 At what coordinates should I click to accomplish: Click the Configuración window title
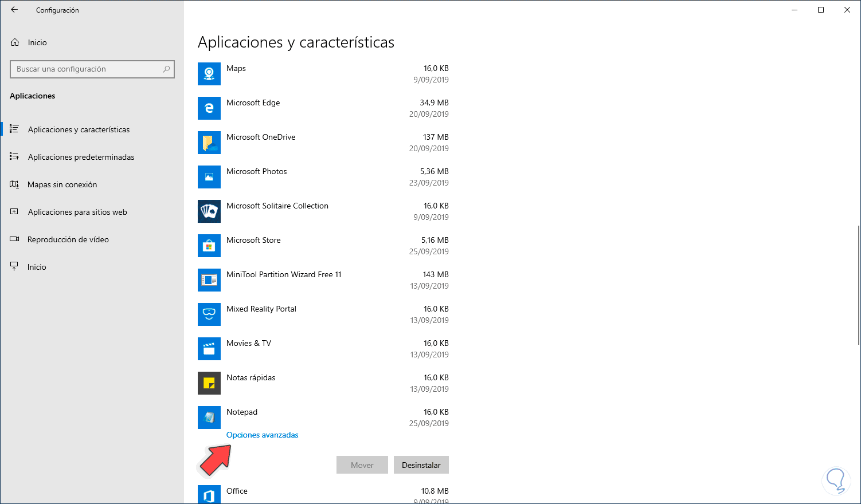pyautogui.click(x=57, y=10)
